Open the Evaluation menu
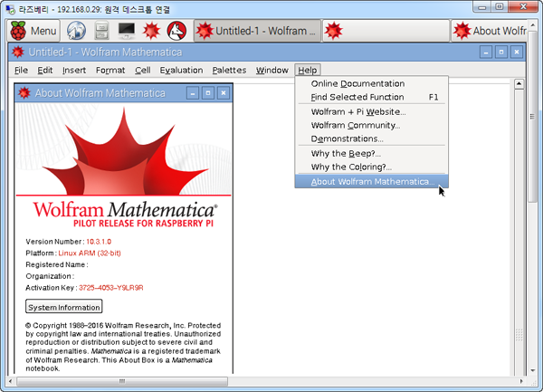Viewport: 543px width, 392px height. 181,71
